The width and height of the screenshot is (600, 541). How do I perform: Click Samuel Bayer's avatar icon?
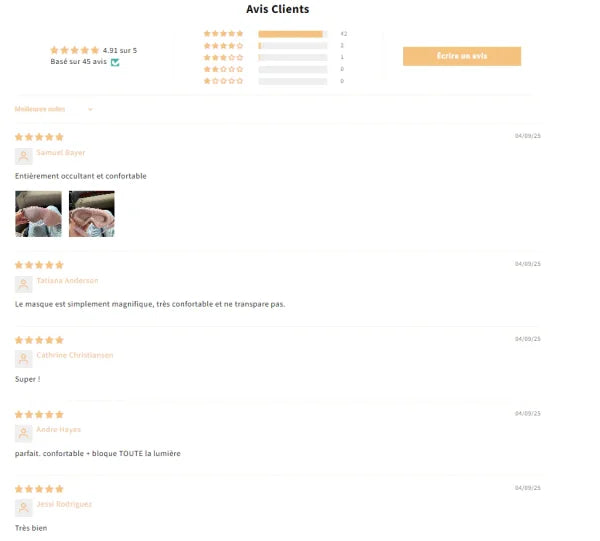tap(23, 156)
